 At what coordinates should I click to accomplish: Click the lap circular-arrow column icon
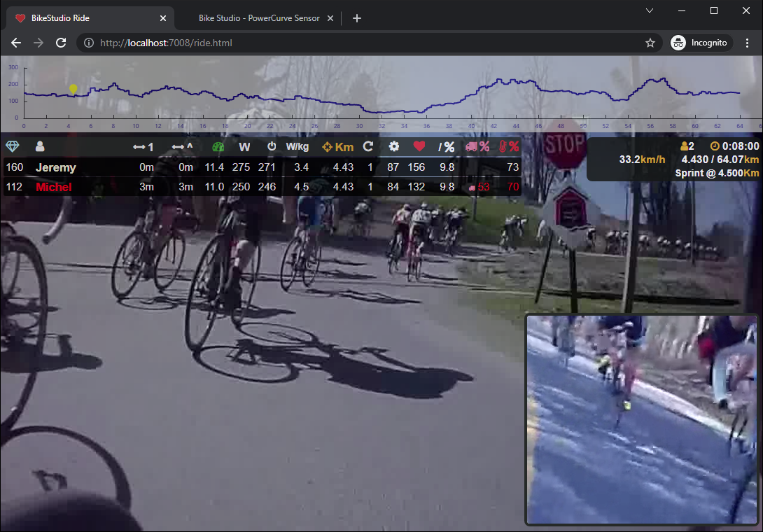(368, 146)
